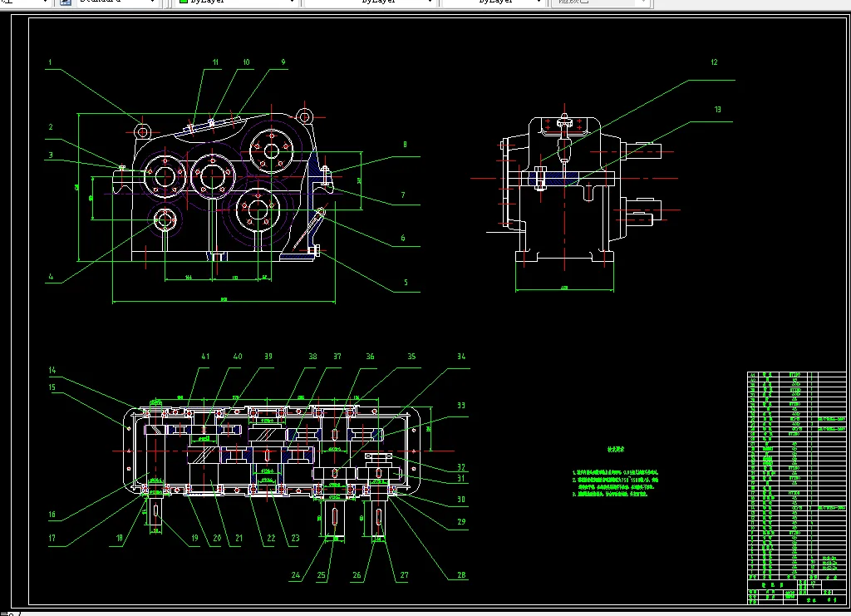Screen dimensions: 851x616
Task: Select callout number 30 leader label
Action: point(461,500)
